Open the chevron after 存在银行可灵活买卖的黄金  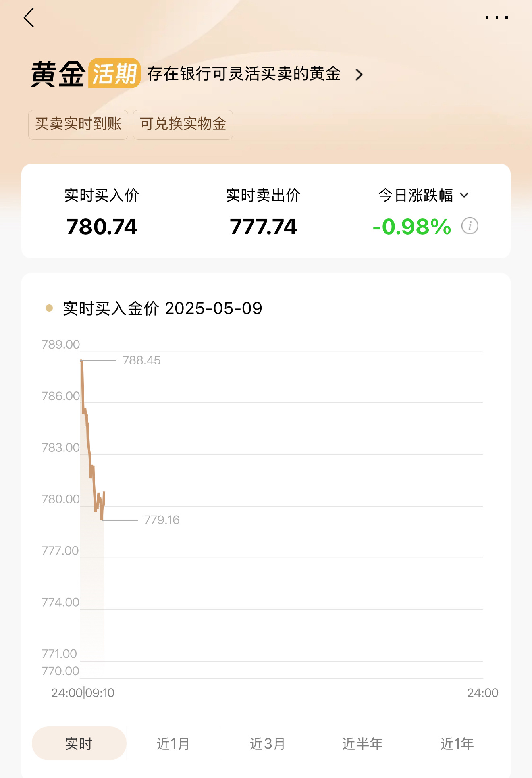click(359, 75)
